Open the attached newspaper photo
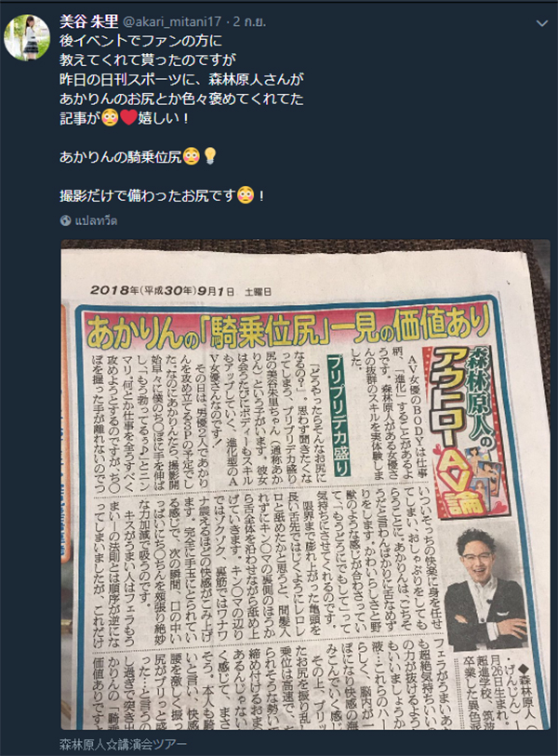 click(x=305, y=484)
